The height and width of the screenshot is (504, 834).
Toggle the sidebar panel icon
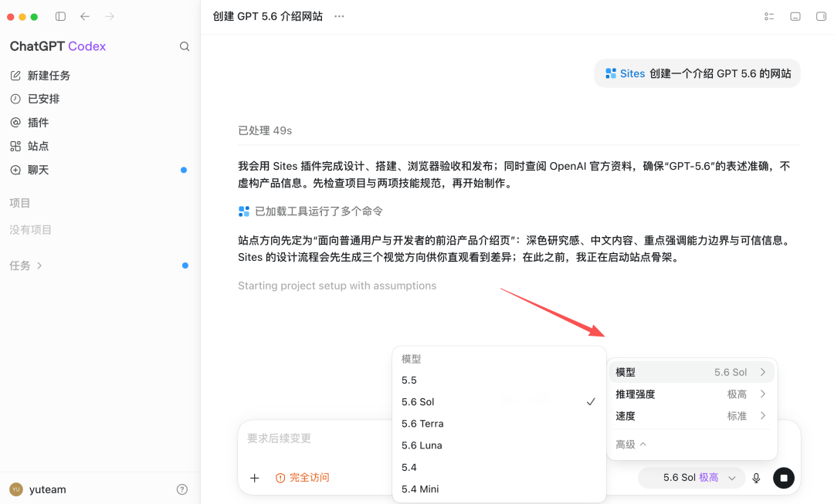[61, 16]
